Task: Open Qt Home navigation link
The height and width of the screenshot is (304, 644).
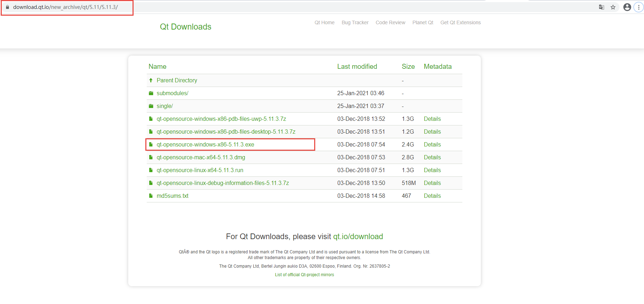Action: tap(324, 22)
